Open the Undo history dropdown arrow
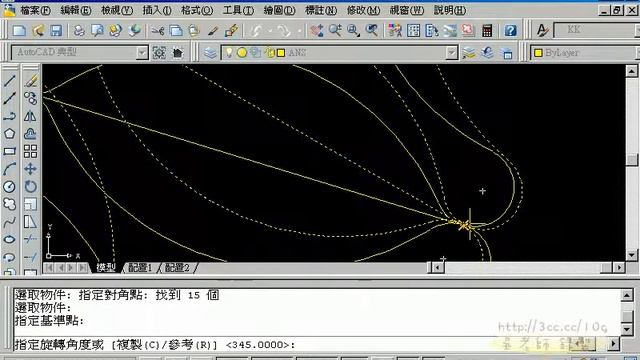This screenshot has width=640, height=360. (x=270, y=31)
